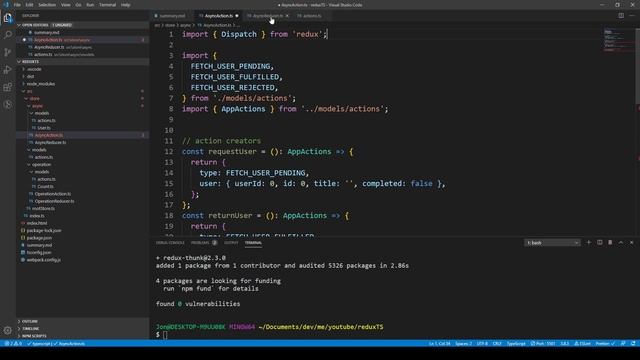Expand the node_modules folder
640x360 pixels.
coord(40,84)
